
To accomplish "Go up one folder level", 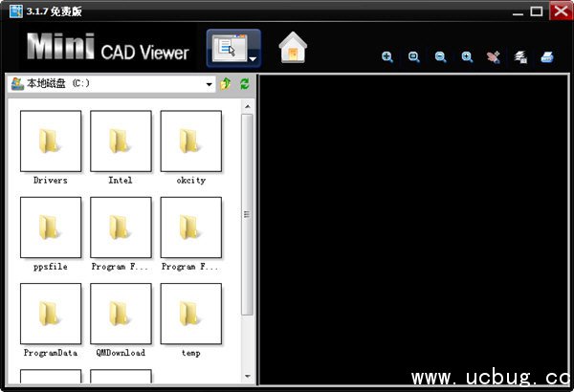I will (x=227, y=84).
